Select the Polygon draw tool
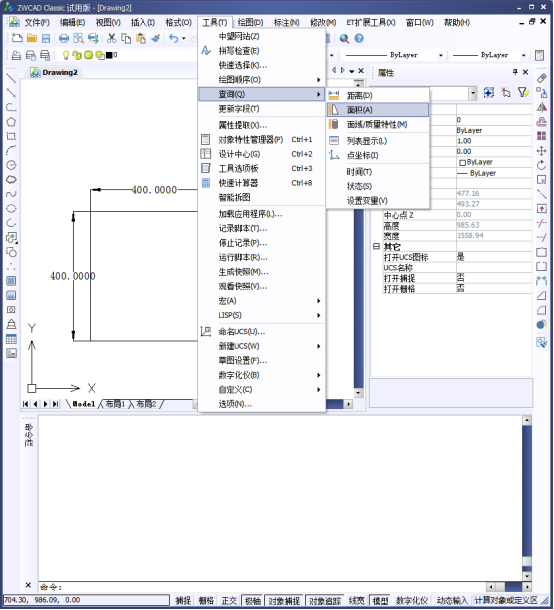Screen dimensions: 554x610 pos(11,122)
